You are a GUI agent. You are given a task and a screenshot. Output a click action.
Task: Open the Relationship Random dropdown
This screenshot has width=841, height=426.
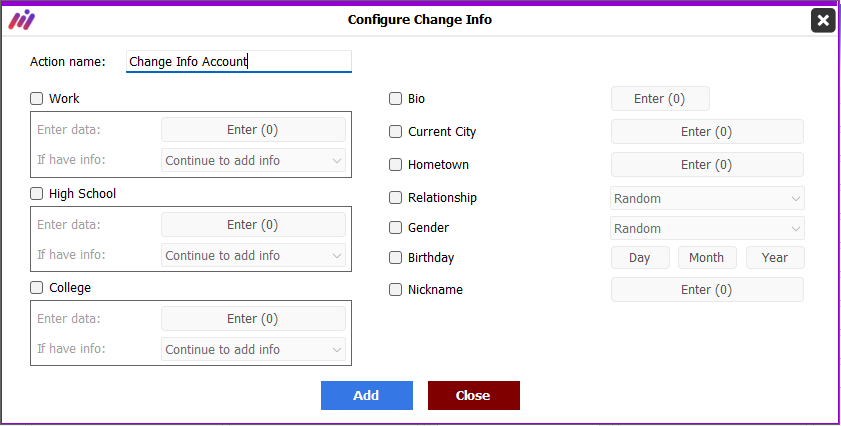(707, 199)
